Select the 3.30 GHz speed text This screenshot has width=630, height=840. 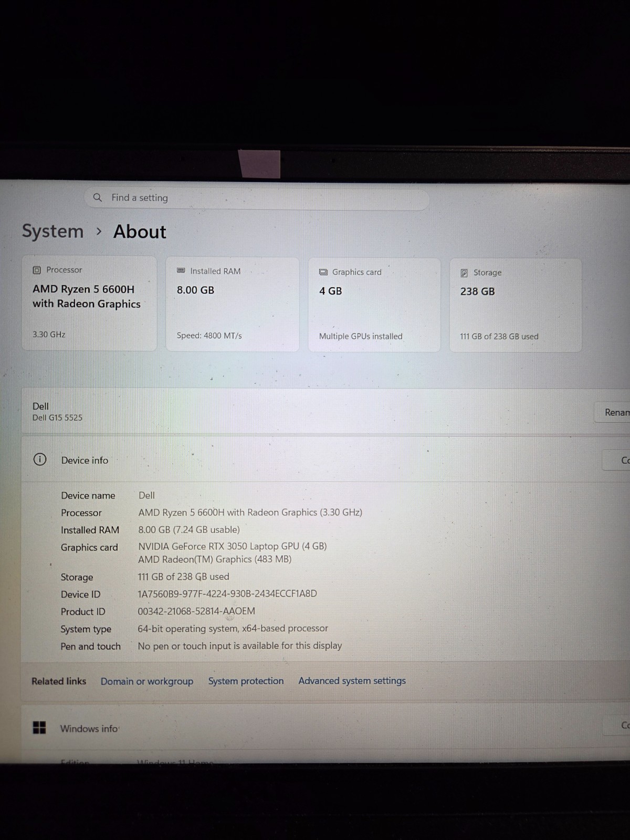click(x=49, y=334)
